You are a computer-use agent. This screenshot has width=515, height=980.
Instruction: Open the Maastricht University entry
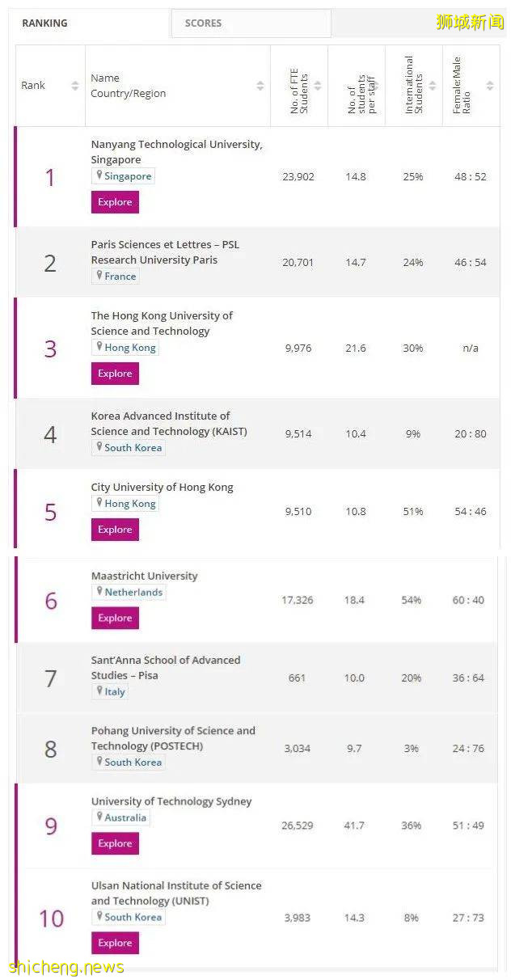(x=144, y=575)
